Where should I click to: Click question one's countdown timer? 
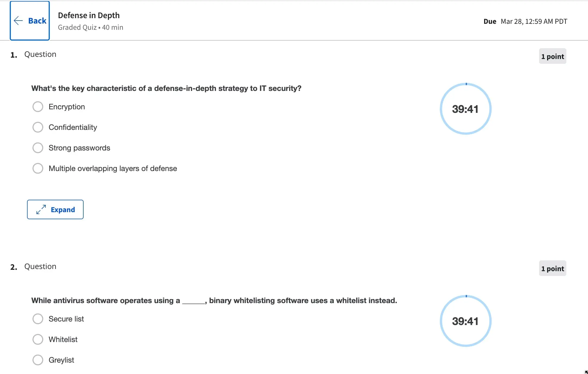[465, 109]
